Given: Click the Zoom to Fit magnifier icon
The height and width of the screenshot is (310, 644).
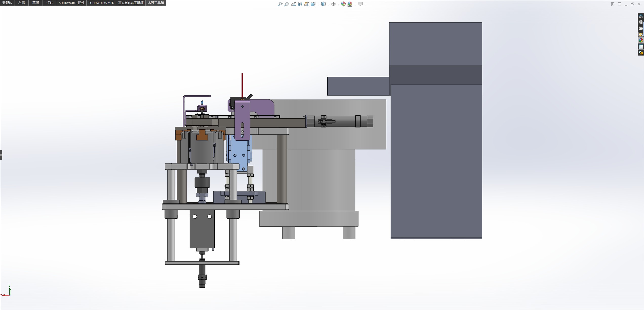Looking at the screenshot, I should click(x=280, y=4).
